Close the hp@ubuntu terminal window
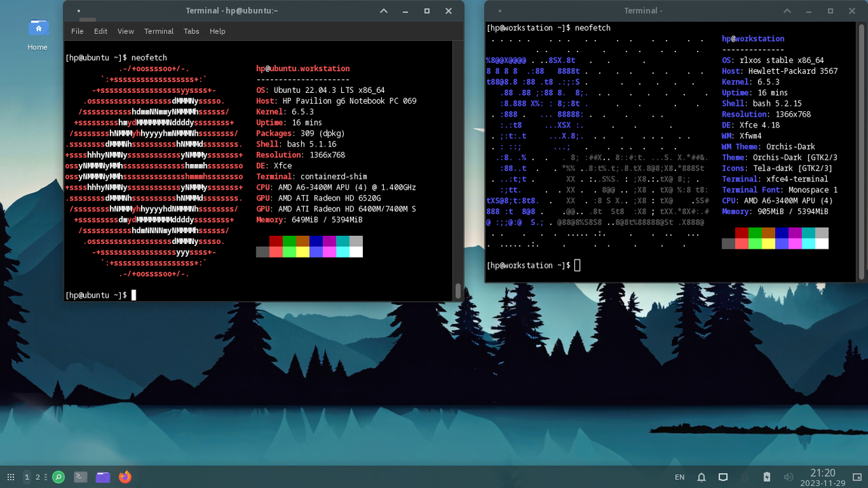This screenshot has width=868, height=488. [449, 11]
